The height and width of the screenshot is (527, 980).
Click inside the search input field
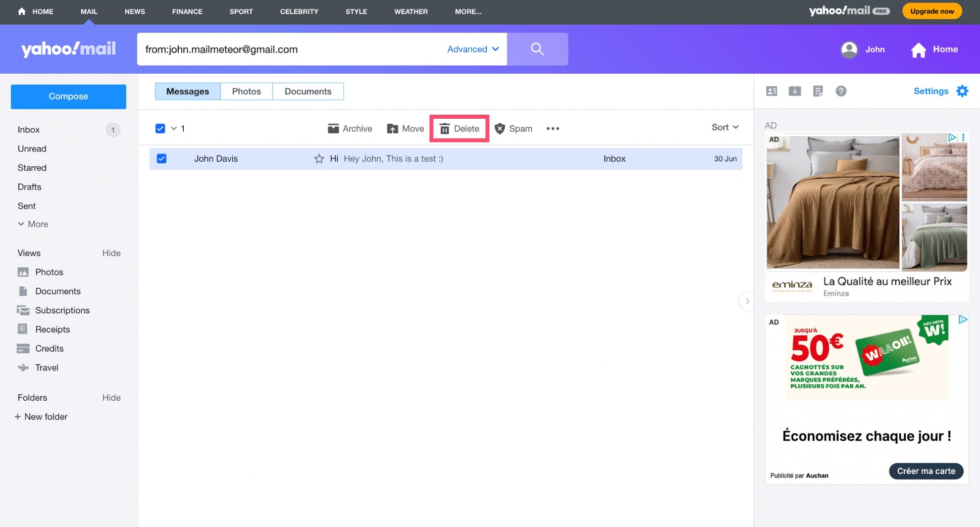288,49
